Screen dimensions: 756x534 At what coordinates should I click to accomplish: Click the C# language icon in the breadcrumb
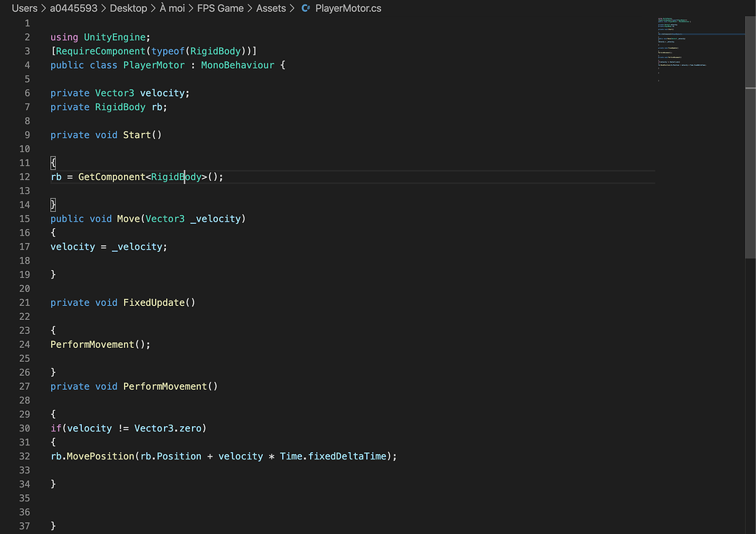305,8
